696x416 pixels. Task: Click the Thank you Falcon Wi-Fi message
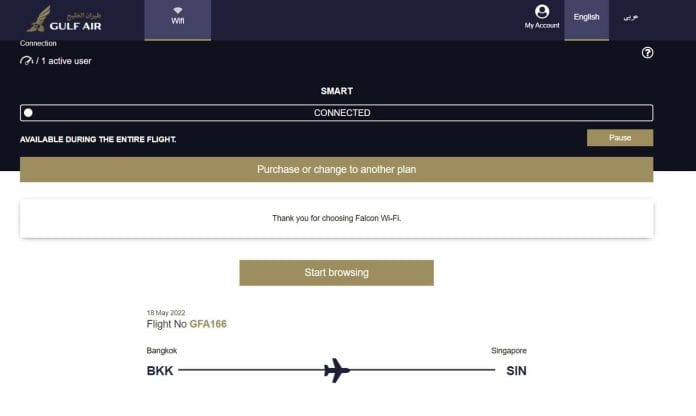point(336,218)
